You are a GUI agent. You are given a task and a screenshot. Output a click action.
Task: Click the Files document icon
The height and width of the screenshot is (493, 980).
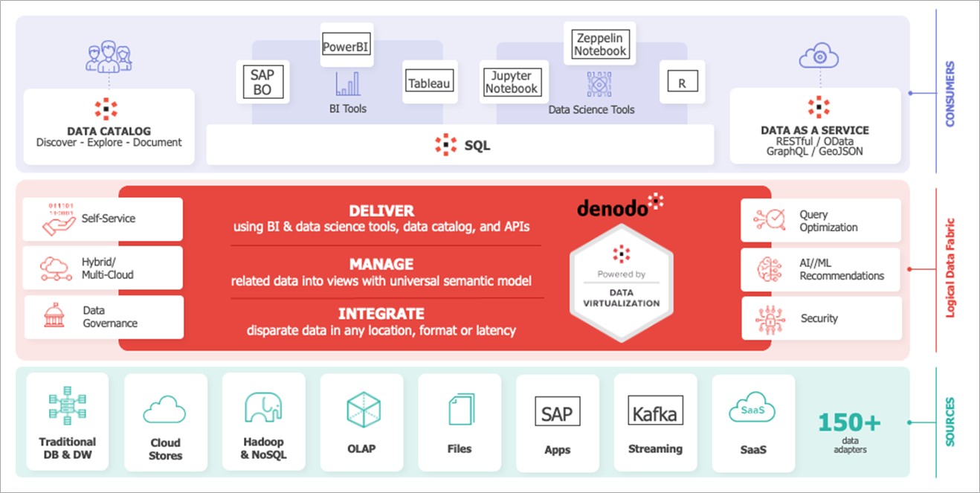460,409
